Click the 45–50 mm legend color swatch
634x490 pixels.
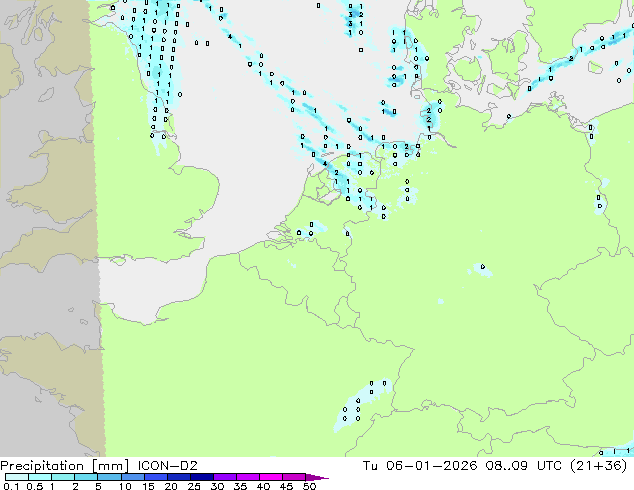coord(294,477)
